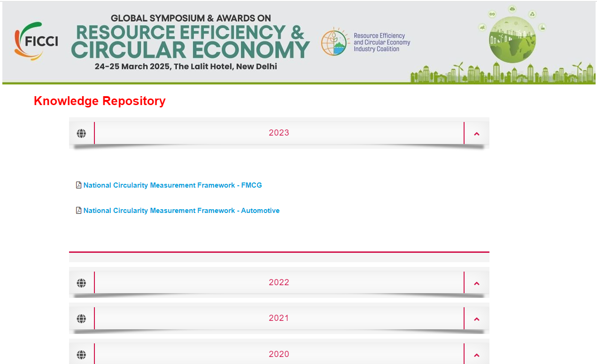Expand the 2022 section using its chevron
The height and width of the screenshot is (364, 597).
click(477, 283)
